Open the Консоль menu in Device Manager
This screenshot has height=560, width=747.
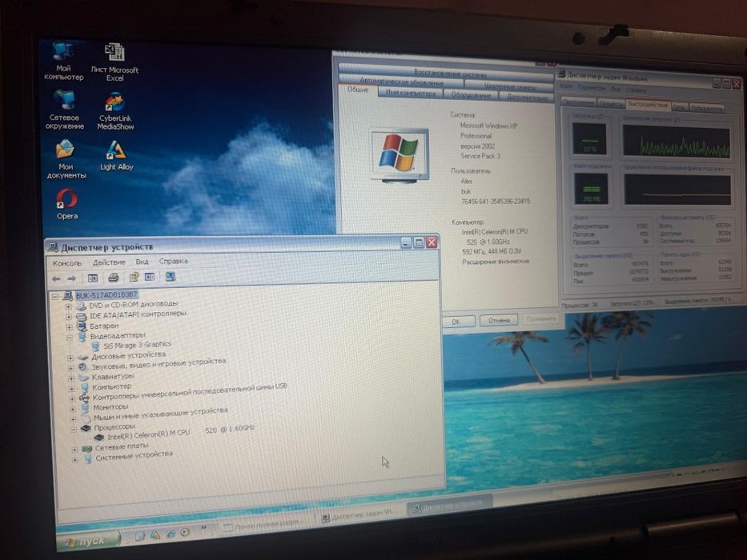(67, 263)
